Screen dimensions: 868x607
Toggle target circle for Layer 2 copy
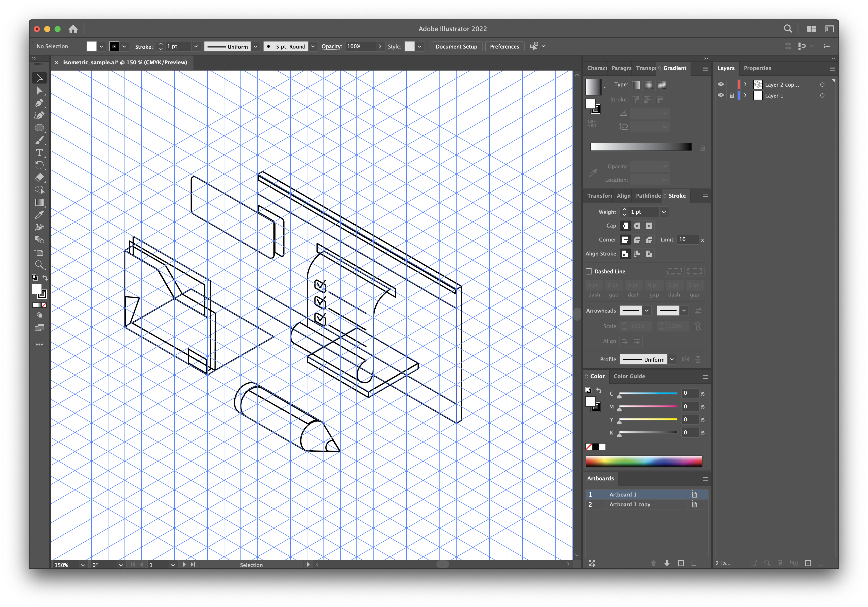pyautogui.click(x=822, y=85)
